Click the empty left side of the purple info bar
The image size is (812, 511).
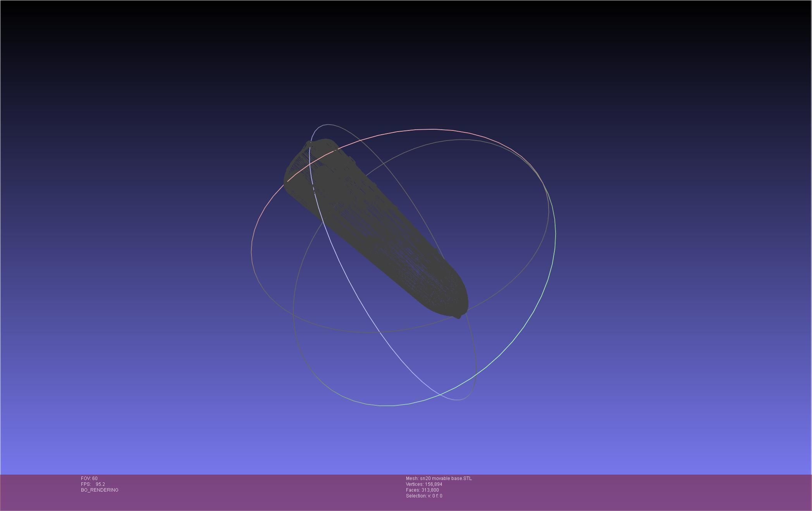[x=39, y=492]
